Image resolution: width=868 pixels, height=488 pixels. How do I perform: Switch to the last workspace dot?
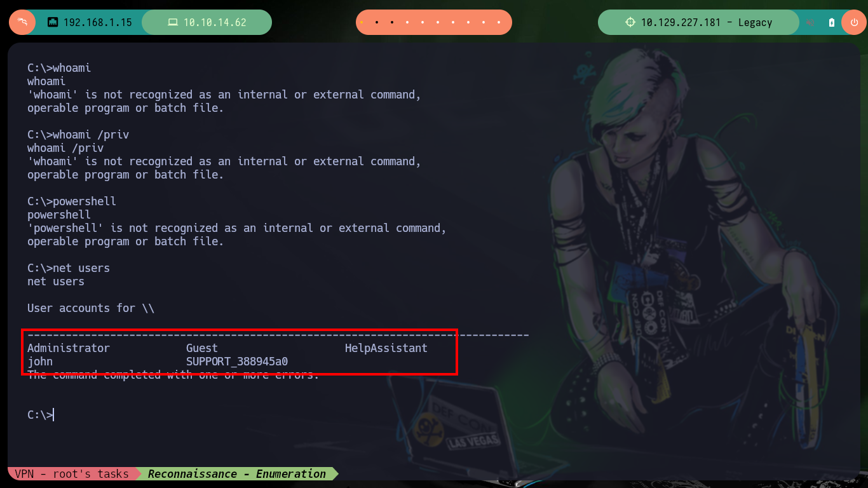(500, 22)
